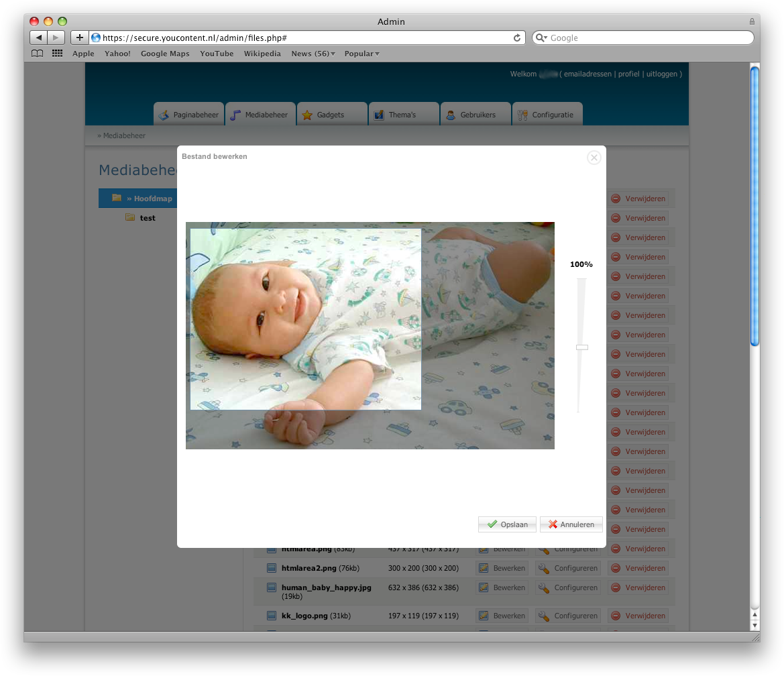Select the Hoofdmap folder
This screenshot has height=676, width=784.
pos(152,199)
